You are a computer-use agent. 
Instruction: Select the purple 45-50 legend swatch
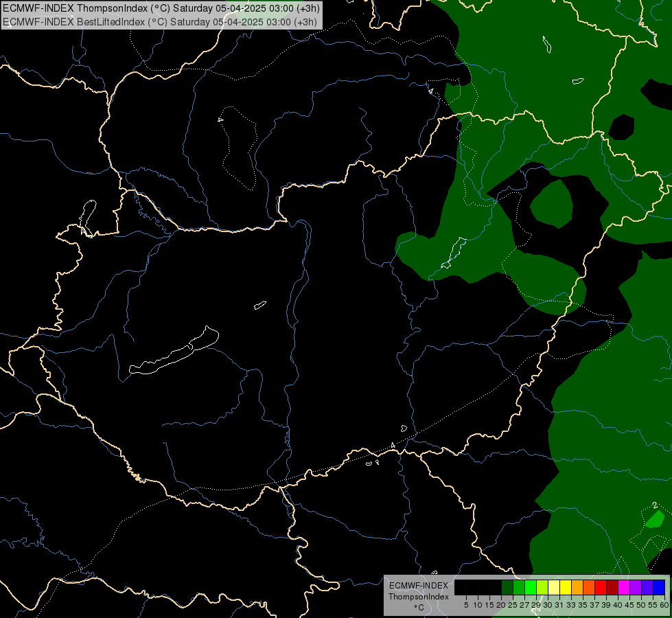click(x=636, y=587)
